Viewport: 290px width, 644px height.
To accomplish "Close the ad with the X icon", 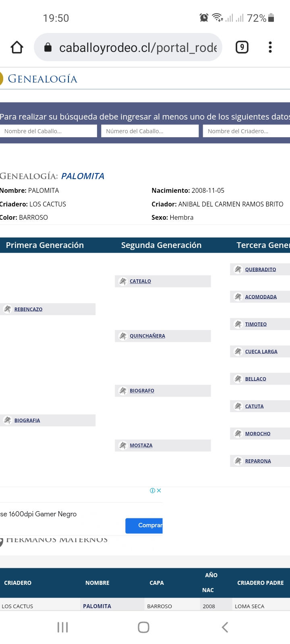I will click(x=159, y=491).
